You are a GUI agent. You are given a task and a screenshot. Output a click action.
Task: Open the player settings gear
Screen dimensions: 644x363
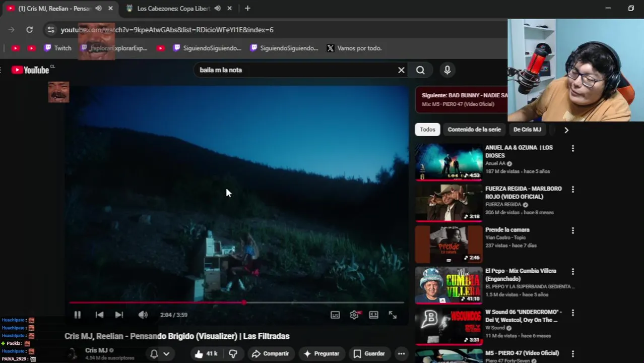(x=354, y=315)
